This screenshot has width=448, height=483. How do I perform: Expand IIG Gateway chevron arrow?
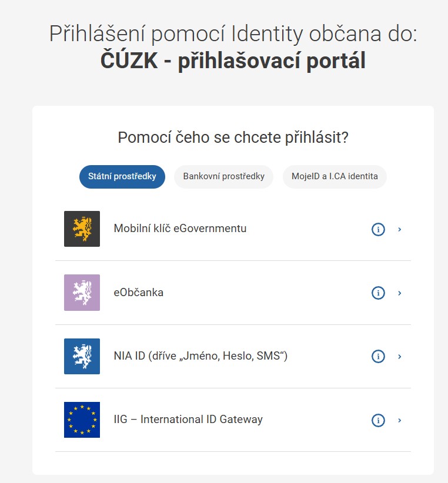[x=400, y=420]
